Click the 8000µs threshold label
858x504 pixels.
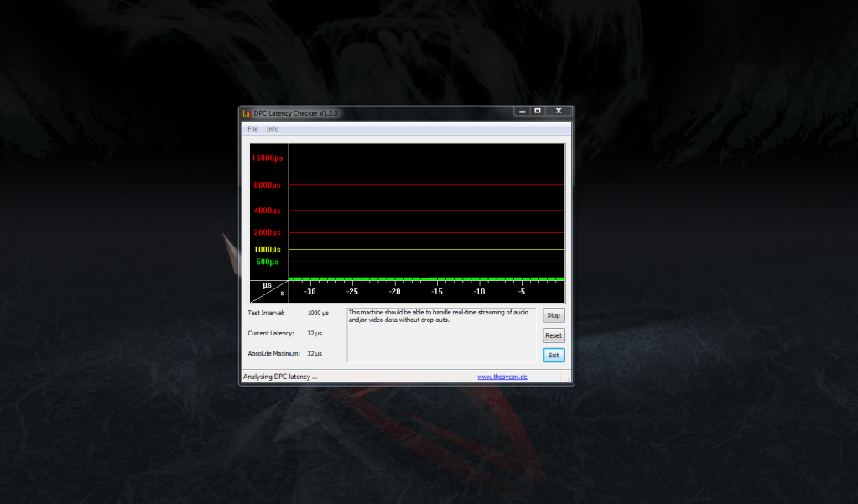tap(268, 185)
